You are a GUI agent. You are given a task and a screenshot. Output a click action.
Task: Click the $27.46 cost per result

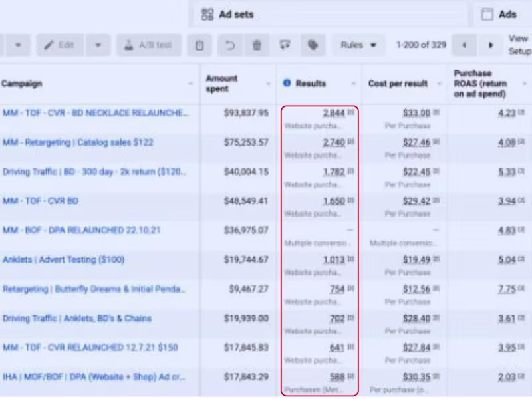pos(417,142)
